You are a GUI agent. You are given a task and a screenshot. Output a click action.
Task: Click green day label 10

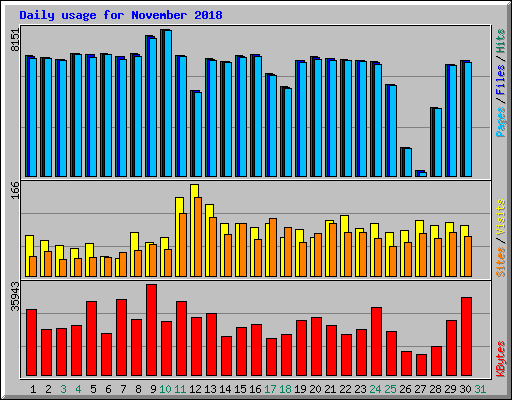coord(165,389)
